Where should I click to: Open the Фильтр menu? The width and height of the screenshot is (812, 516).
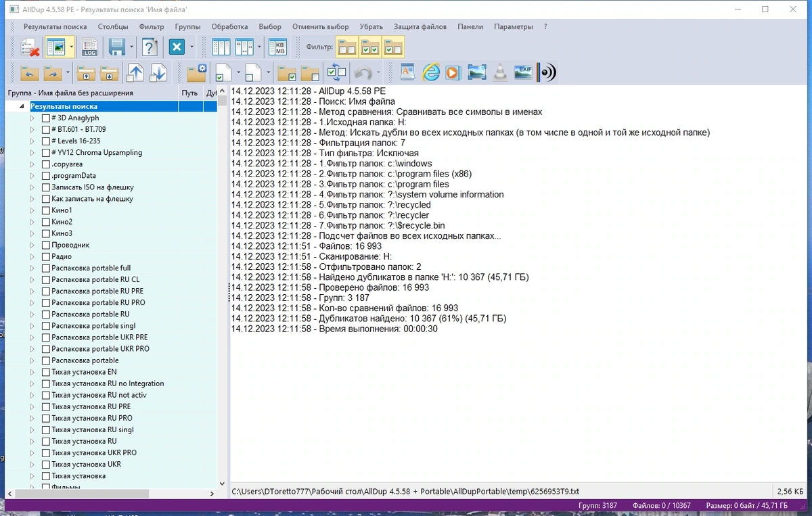(152, 27)
